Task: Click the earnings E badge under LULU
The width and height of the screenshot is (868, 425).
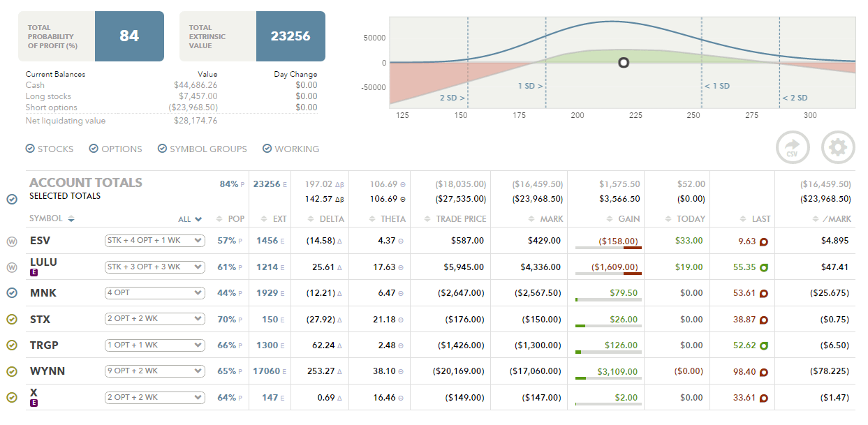Action: coord(33,274)
